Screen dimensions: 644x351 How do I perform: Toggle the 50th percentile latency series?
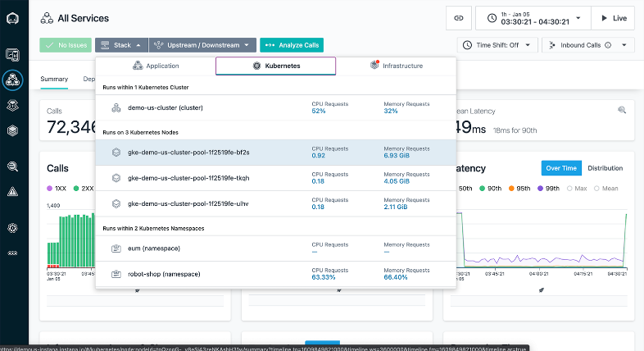pos(465,189)
